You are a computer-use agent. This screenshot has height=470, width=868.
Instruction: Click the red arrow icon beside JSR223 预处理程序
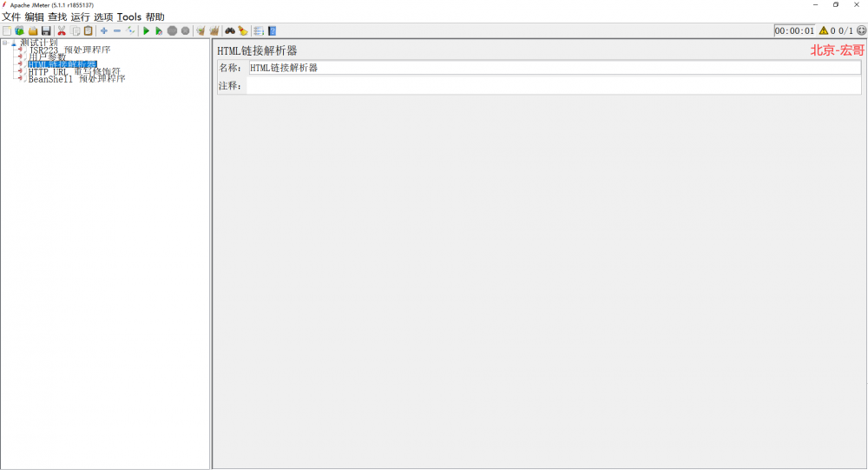(x=21, y=50)
